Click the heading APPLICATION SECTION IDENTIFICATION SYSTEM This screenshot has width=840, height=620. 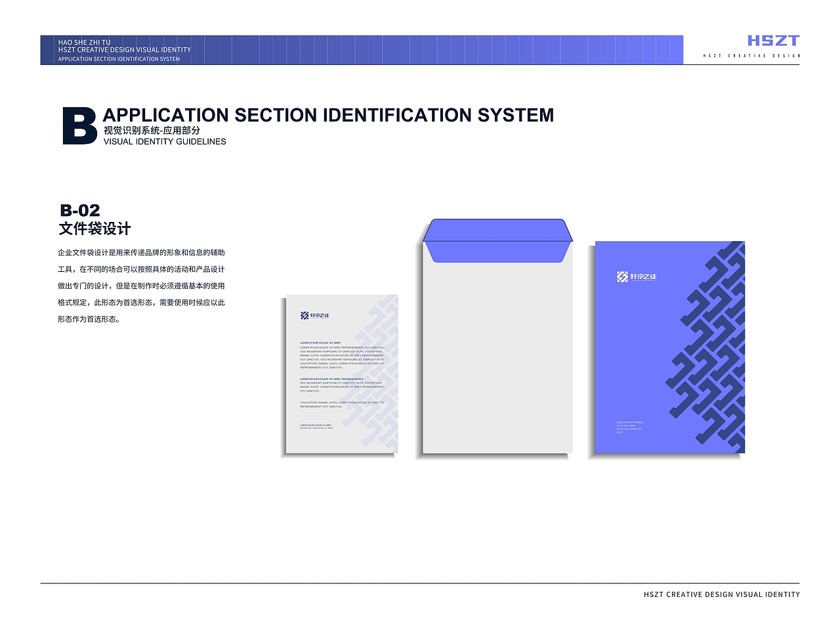pyautogui.click(x=329, y=115)
